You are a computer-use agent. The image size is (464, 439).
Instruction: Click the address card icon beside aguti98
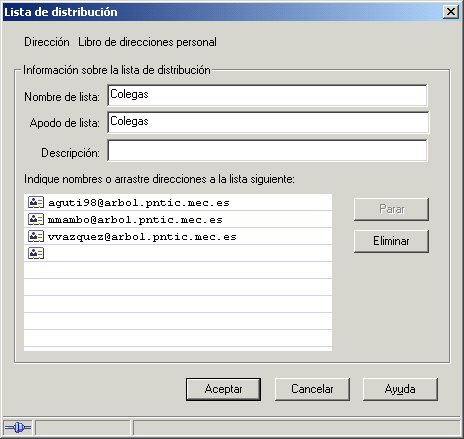(x=36, y=202)
